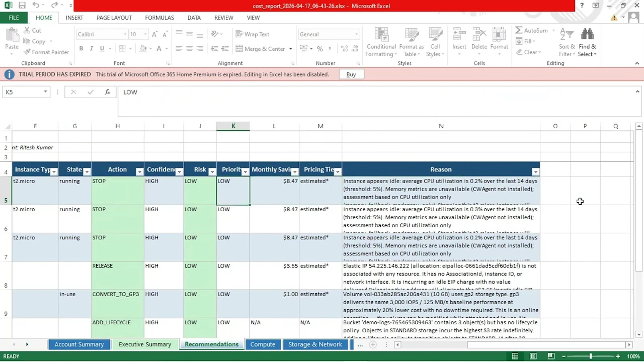This screenshot has height=362, width=644.
Task: Open the Calibri font name dropdown
Action: tap(125, 34)
